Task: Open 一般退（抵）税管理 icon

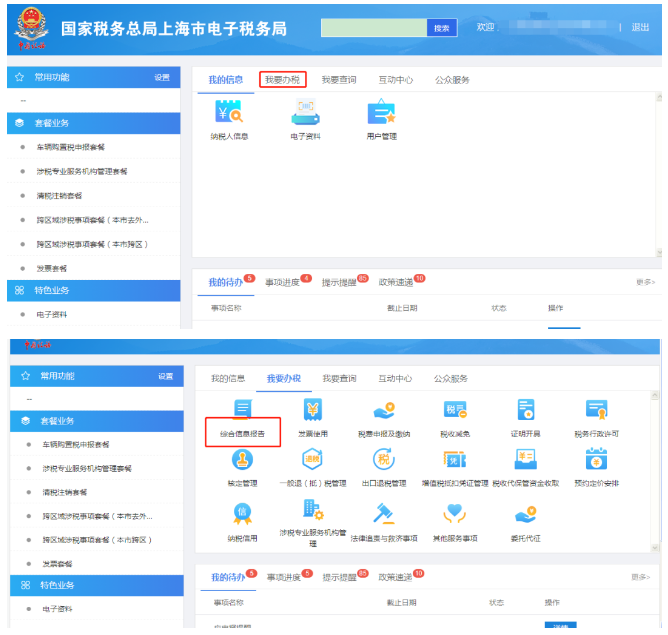Action: tap(312, 460)
